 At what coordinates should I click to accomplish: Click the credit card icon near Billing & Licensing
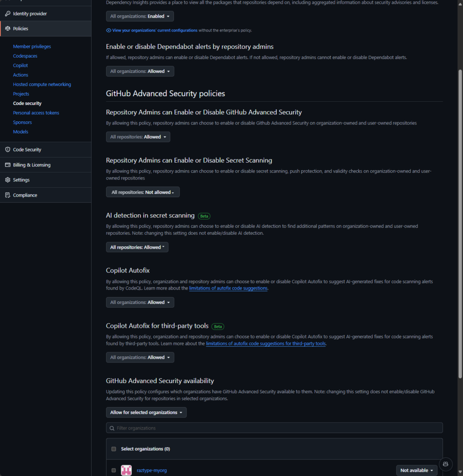tap(7, 165)
